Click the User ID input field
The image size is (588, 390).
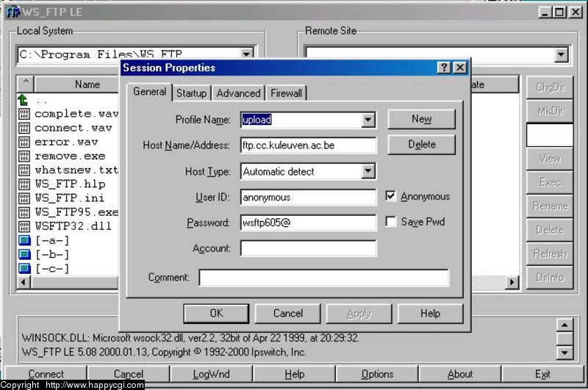(308, 197)
